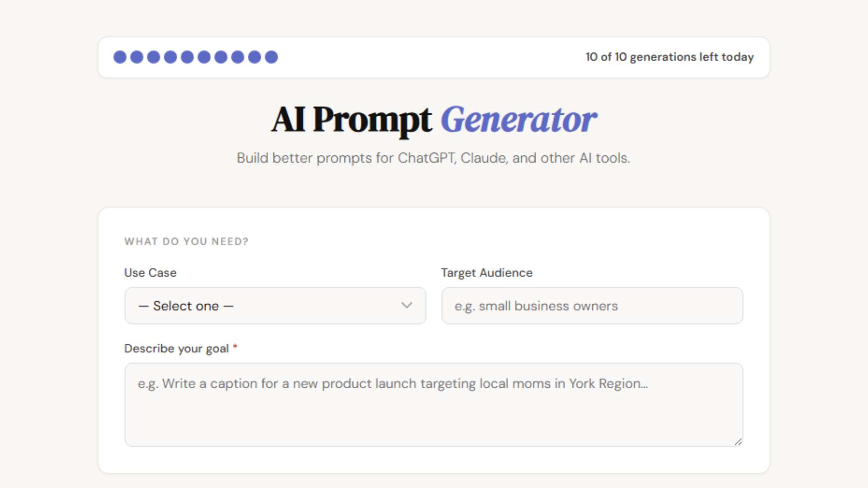Click the WHAT DO YOU NEED section heading
The image size is (868, 488).
pos(186,242)
